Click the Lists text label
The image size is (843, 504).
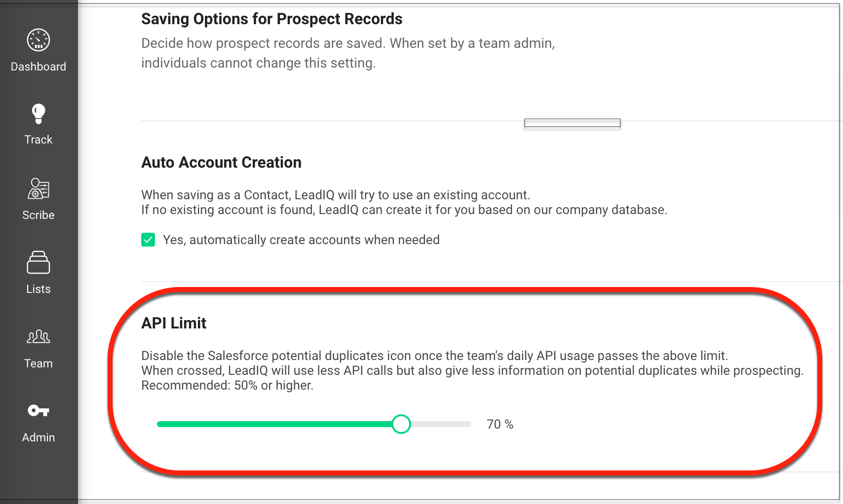tap(38, 289)
